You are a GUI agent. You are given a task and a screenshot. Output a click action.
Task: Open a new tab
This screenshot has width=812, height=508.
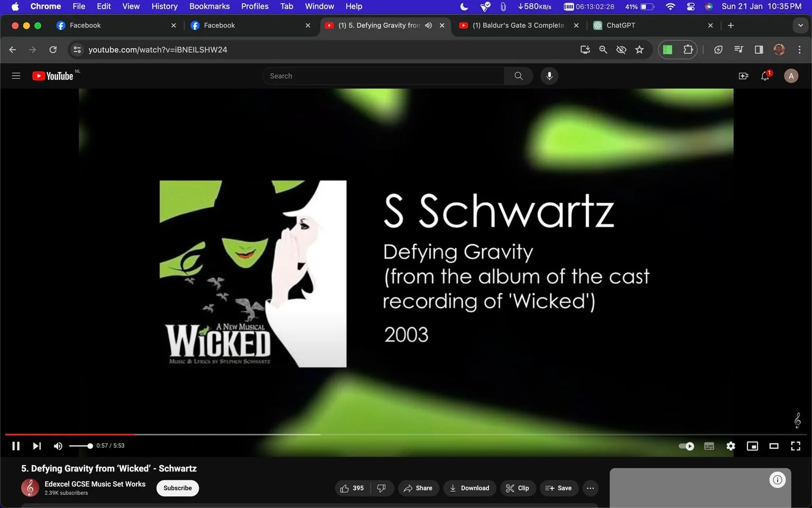[x=731, y=25]
